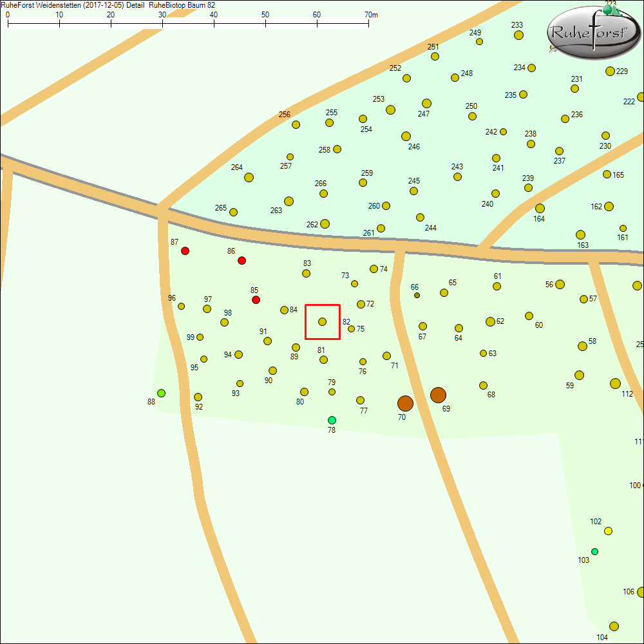This screenshot has height=644, width=644.
Task: Click tree marker 164 near path fork
Action: 540,208
